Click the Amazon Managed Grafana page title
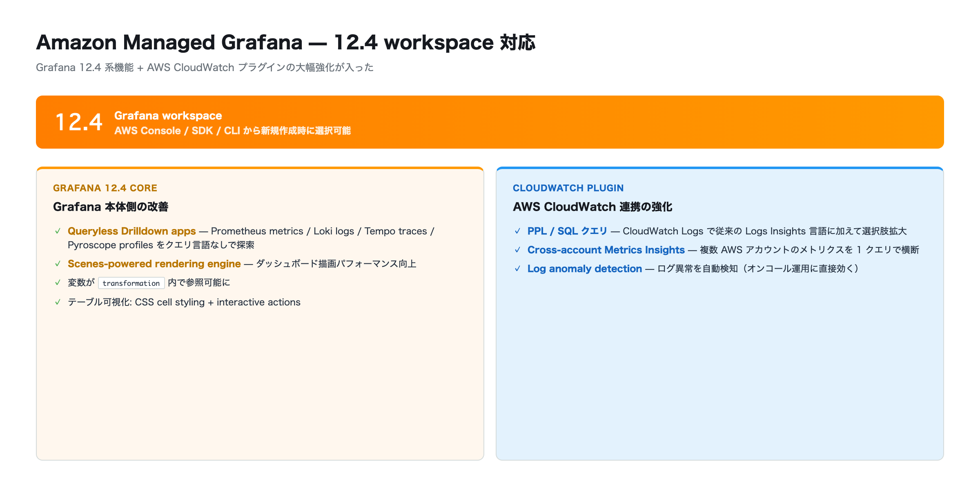This screenshot has width=980, height=490. pyautogui.click(x=286, y=42)
